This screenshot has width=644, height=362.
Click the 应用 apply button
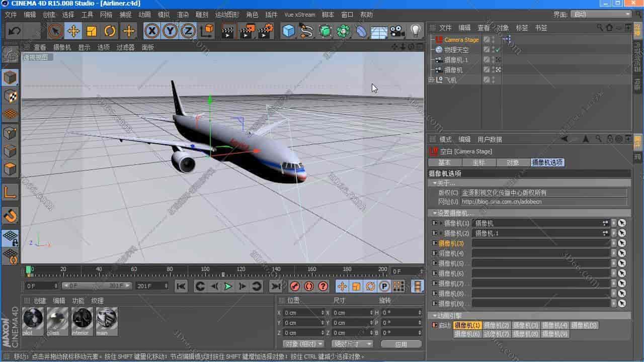[x=401, y=344]
